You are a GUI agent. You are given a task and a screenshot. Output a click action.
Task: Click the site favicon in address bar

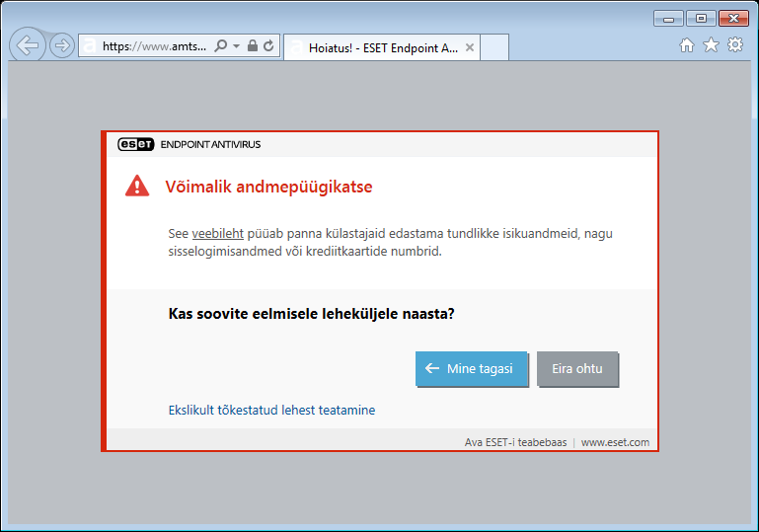[x=90, y=46]
